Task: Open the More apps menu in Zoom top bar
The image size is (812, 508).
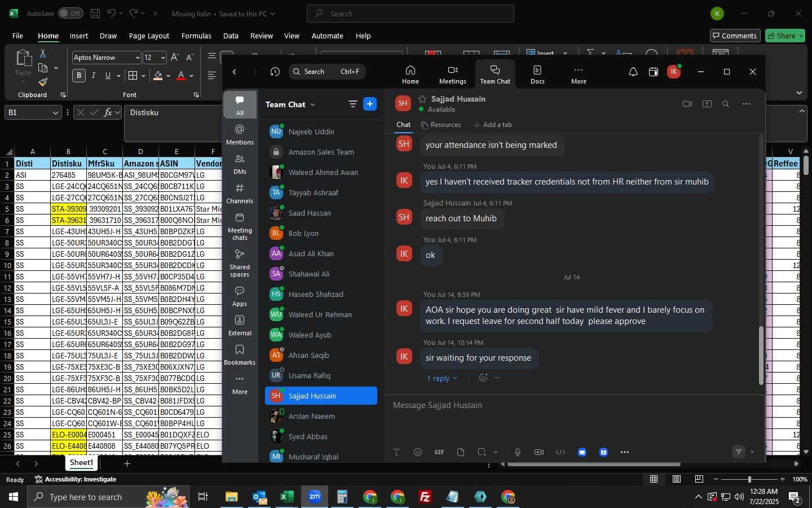Action: pos(578,74)
